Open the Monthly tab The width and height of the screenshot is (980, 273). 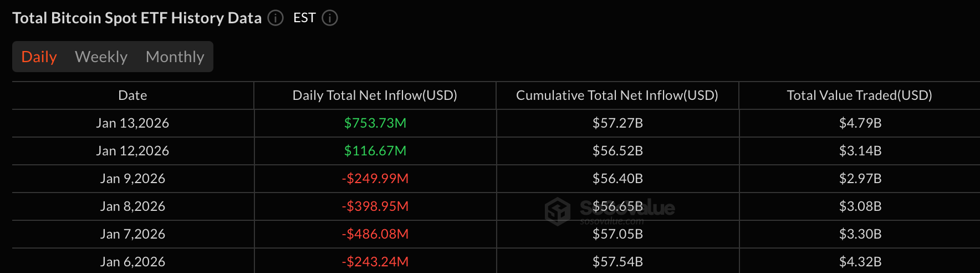click(x=175, y=57)
